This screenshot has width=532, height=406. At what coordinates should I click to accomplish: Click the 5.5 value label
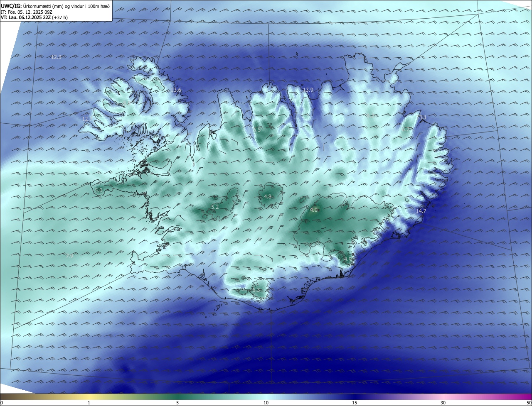(257, 130)
